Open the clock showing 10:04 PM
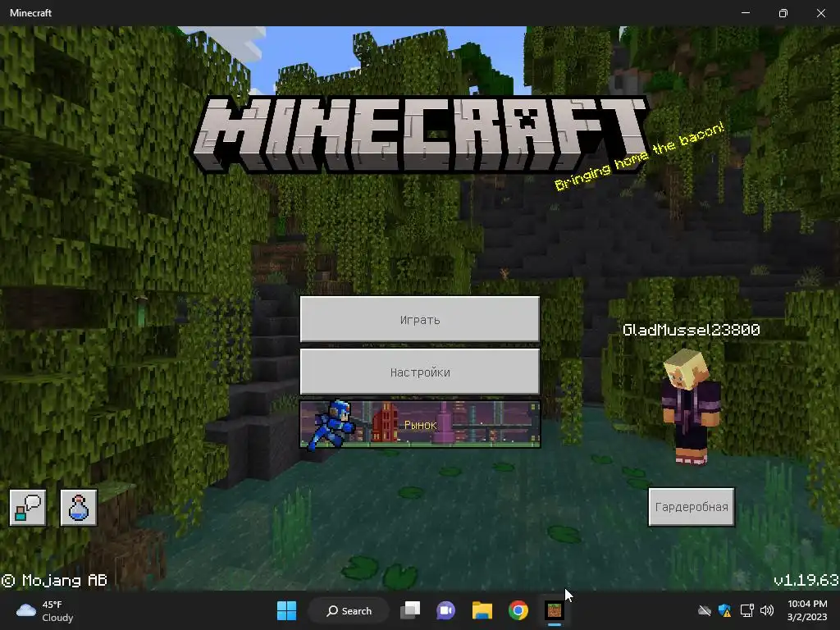 point(807,610)
